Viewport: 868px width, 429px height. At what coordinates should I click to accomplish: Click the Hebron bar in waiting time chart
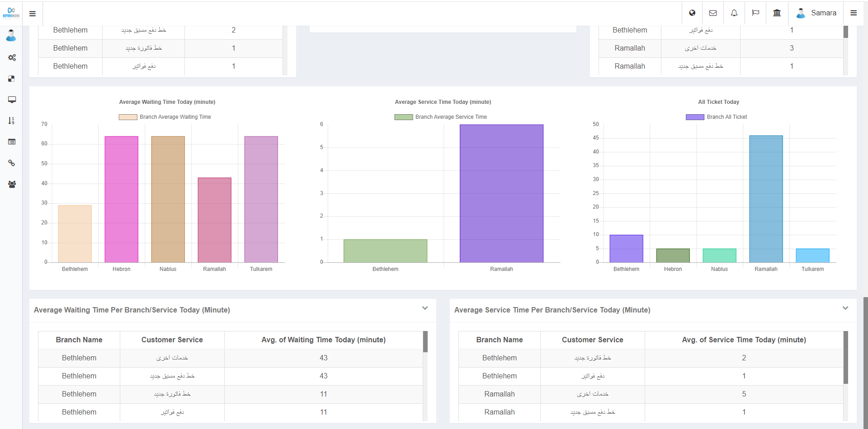point(122,199)
